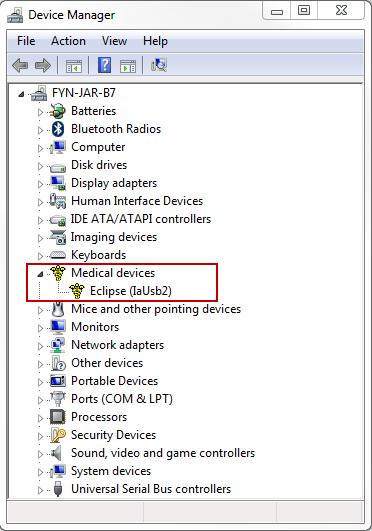The height and width of the screenshot is (531, 372).
Task: Click the Back arrow toolbar icon
Action: [x=20, y=65]
